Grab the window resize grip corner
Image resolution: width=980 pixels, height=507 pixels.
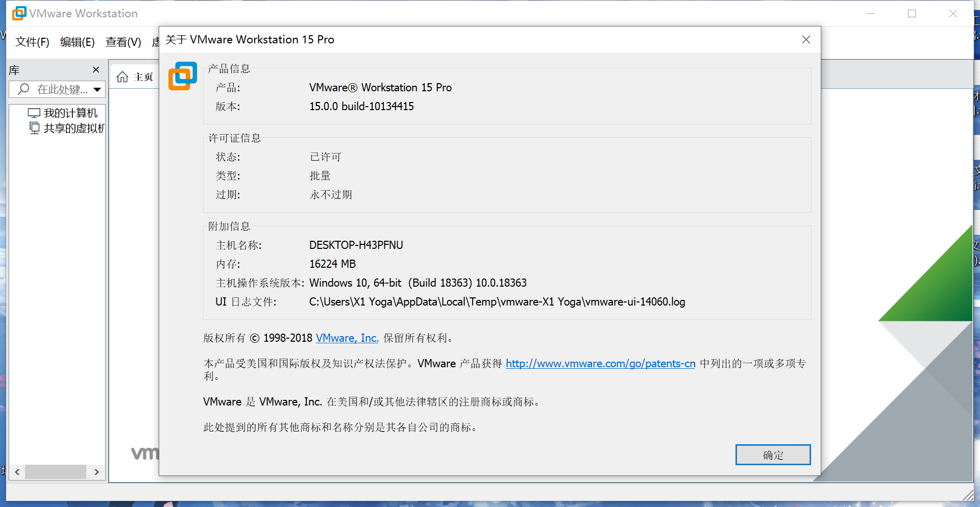(x=967, y=494)
